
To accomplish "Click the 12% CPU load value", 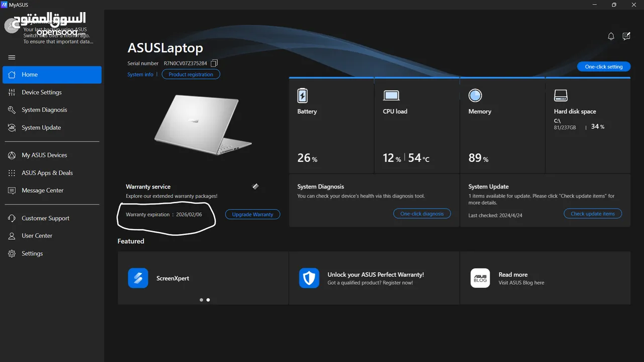I will pyautogui.click(x=392, y=158).
